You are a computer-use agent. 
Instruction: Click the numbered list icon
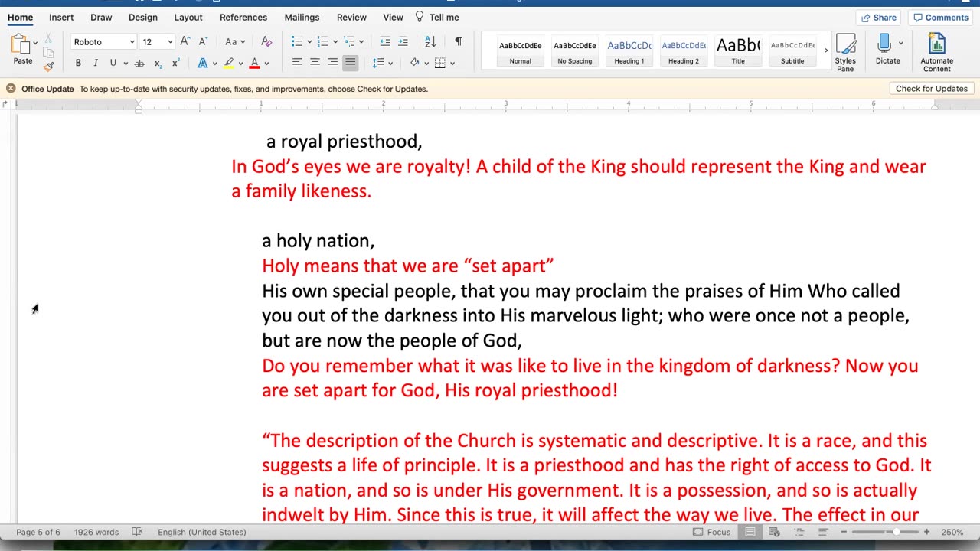322,41
